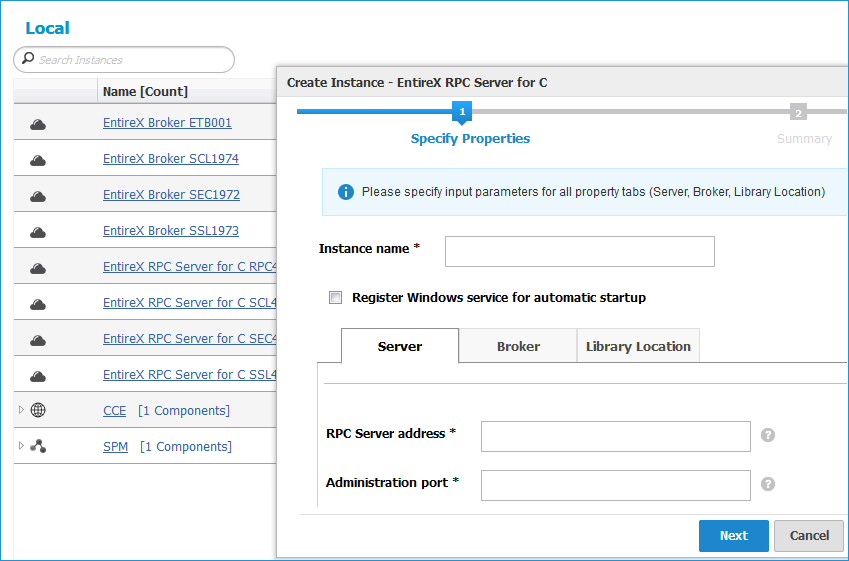The height and width of the screenshot is (561, 849).
Task: Open help for RPC Server address
Action: click(768, 435)
